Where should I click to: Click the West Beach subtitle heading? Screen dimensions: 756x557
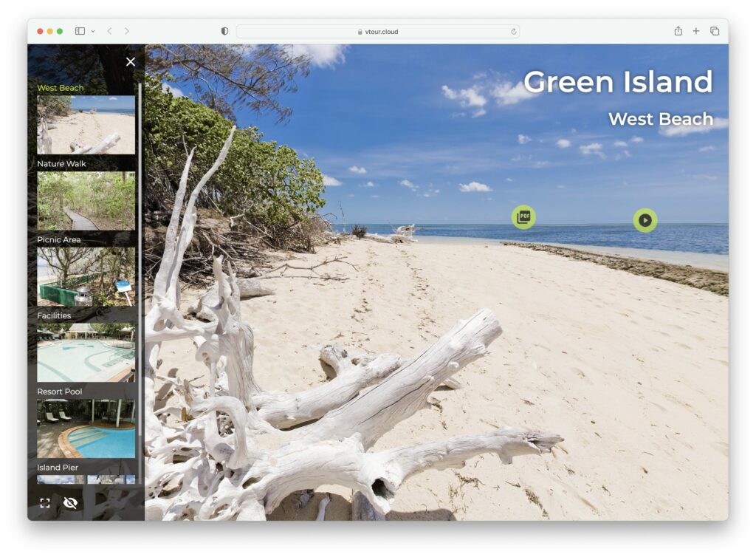click(661, 119)
